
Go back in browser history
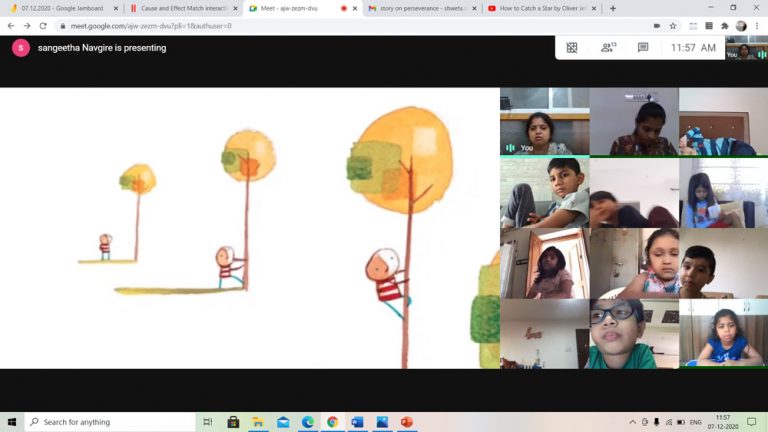[x=11, y=26]
